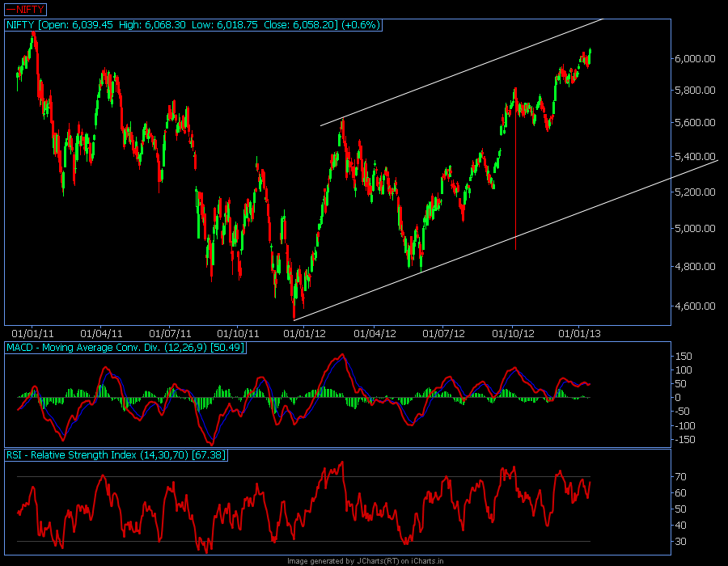Click the 01/07/11 date axis label

170,334
